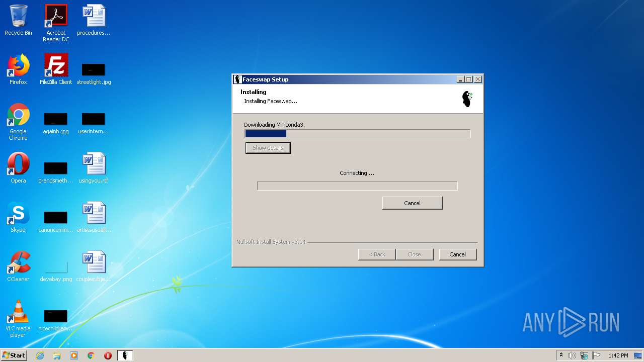Click the disabled Close button in installer
This screenshot has width=644, height=362.
(x=414, y=254)
